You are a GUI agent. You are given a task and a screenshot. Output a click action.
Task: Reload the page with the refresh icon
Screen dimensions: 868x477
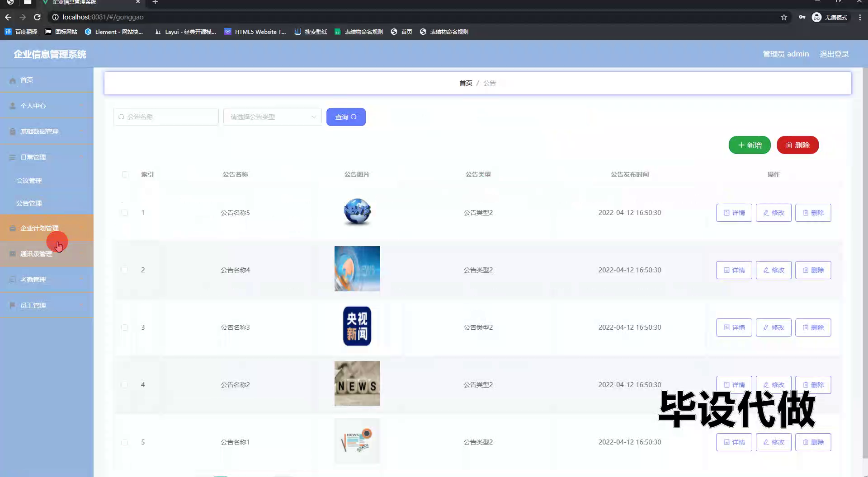point(37,17)
